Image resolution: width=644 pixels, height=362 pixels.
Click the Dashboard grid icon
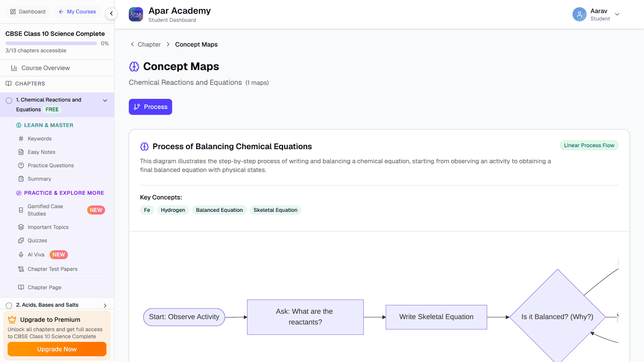point(13,12)
